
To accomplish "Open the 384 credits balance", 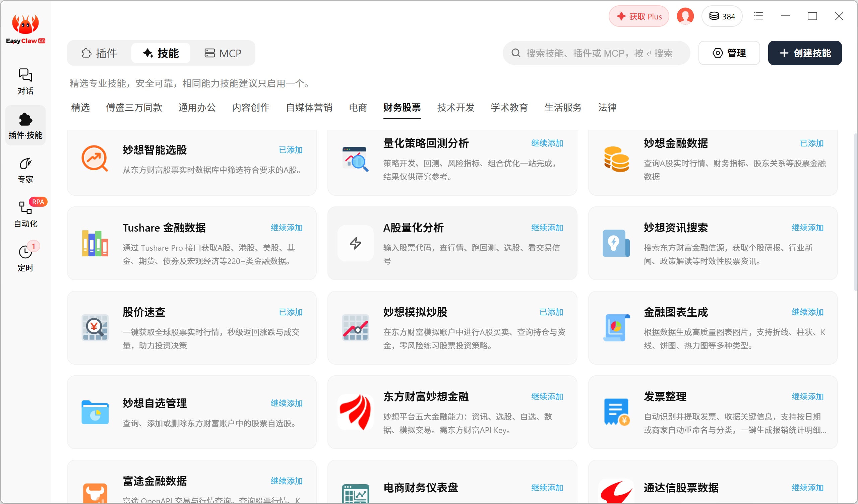I will (x=722, y=16).
